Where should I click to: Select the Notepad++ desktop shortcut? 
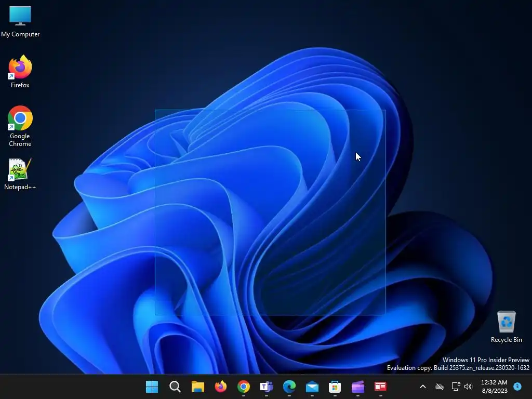[20, 174]
